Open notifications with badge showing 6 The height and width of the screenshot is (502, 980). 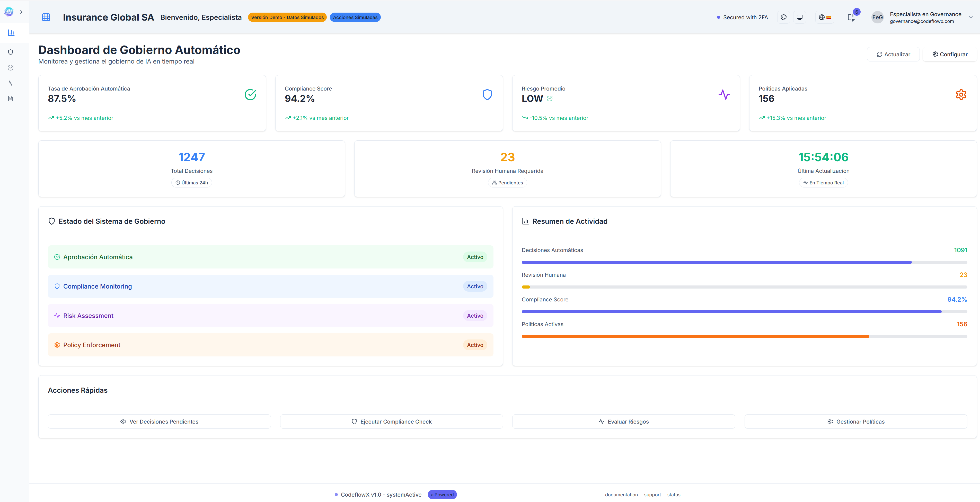pyautogui.click(x=851, y=17)
